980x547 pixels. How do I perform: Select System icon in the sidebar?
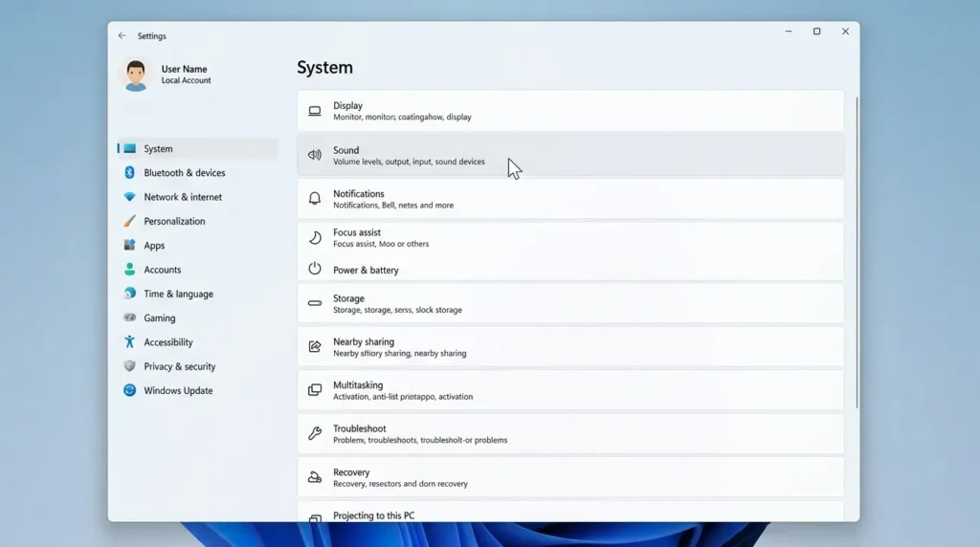[x=129, y=148]
